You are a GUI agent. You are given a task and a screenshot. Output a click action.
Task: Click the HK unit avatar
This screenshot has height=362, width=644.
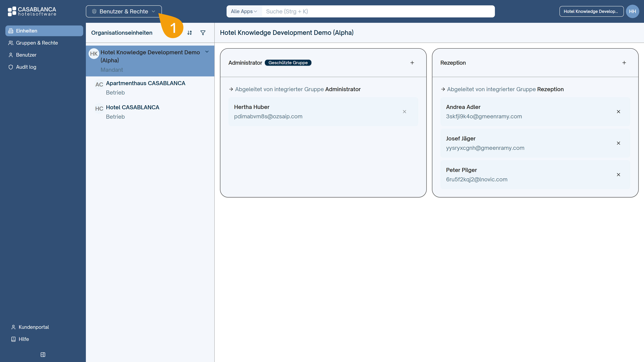tap(94, 54)
